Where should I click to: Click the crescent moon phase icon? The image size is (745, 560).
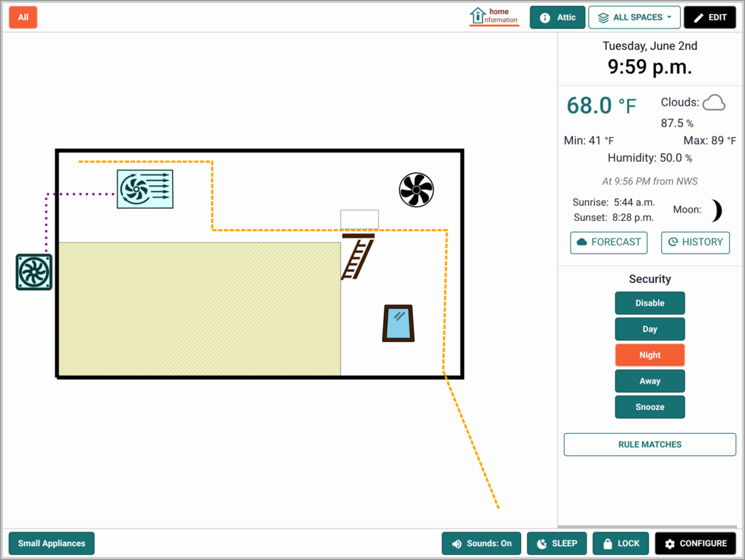point(717,211)
